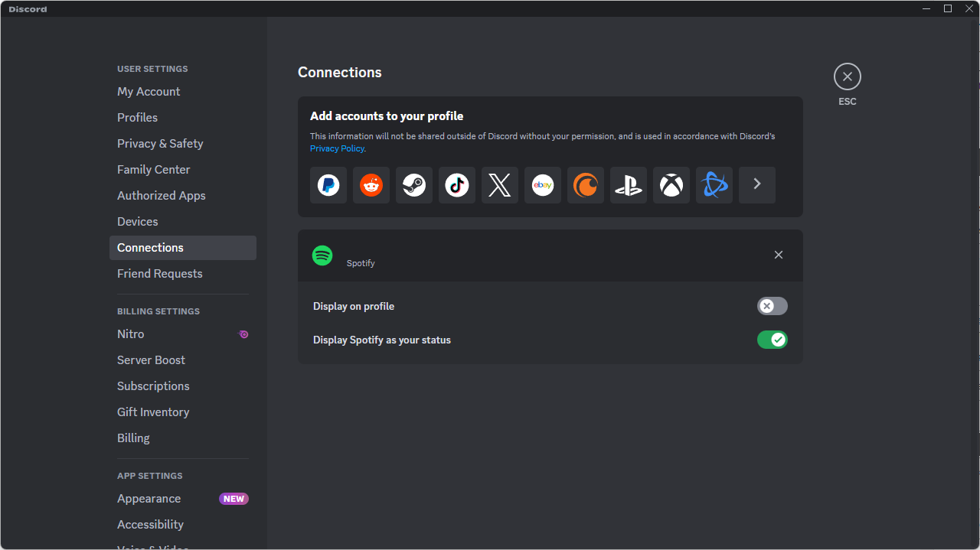This screenshot has height=550, width=980.
Task: Open Appearance settings
Action: click(x=183, y=499)
